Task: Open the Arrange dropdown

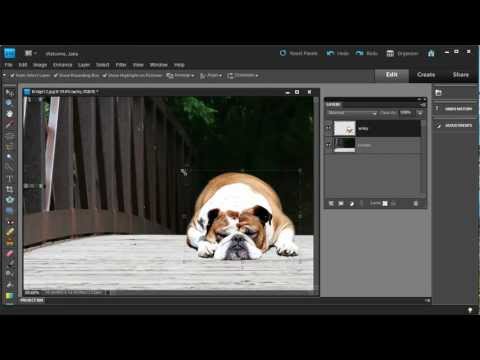Action: [180, 76]
